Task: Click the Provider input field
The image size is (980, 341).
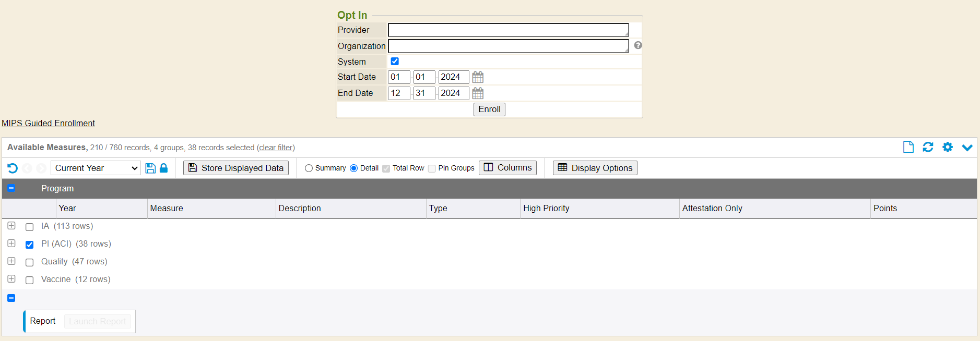Action: pos(508,30)
